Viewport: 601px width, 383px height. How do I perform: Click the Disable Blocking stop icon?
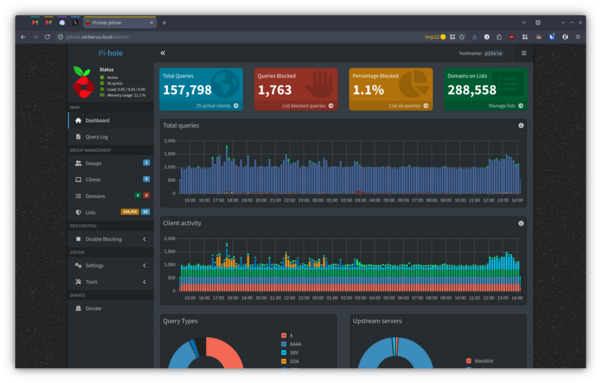(x=78, y=239)
